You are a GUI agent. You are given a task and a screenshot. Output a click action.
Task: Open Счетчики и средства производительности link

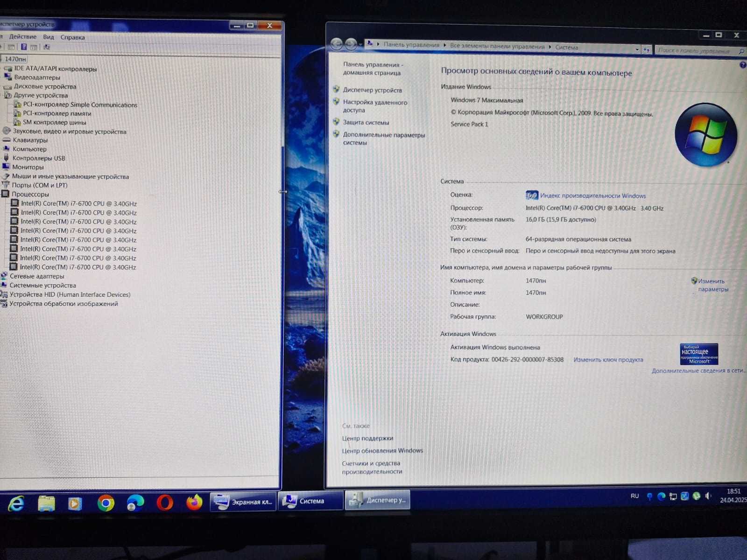(372, 468)
